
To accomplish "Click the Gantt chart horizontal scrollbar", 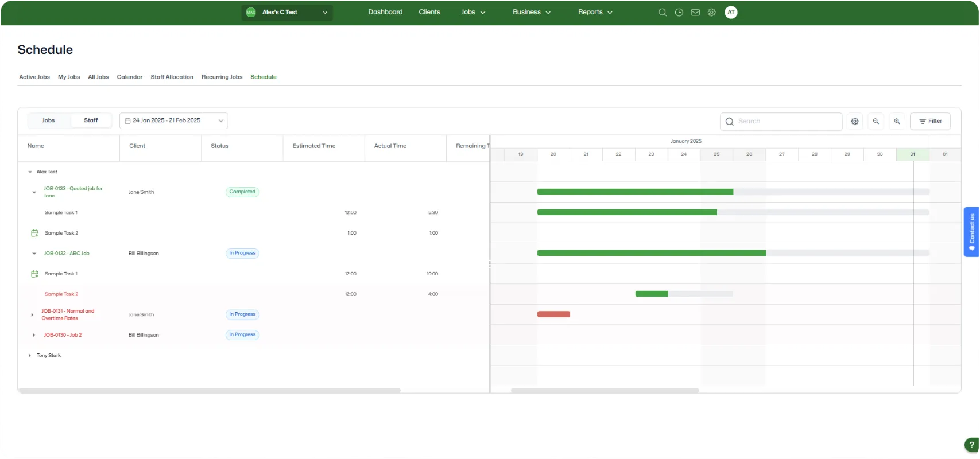I will (605, 391).
